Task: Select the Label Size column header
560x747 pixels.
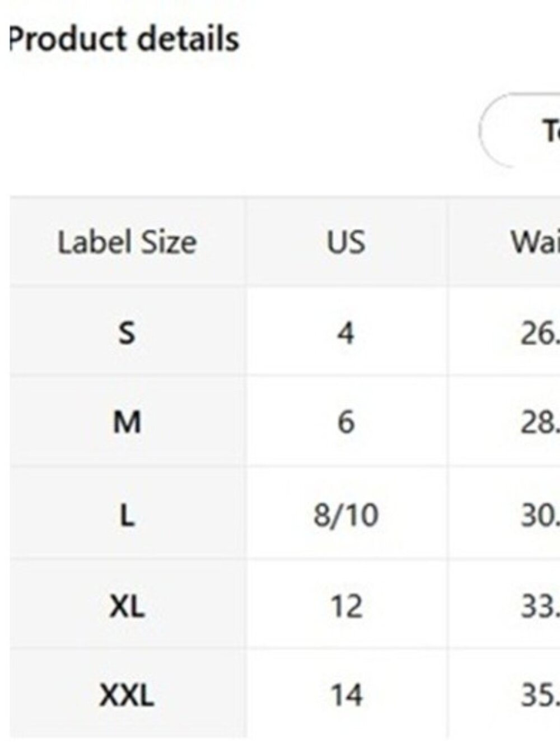Action: point(127,242)
